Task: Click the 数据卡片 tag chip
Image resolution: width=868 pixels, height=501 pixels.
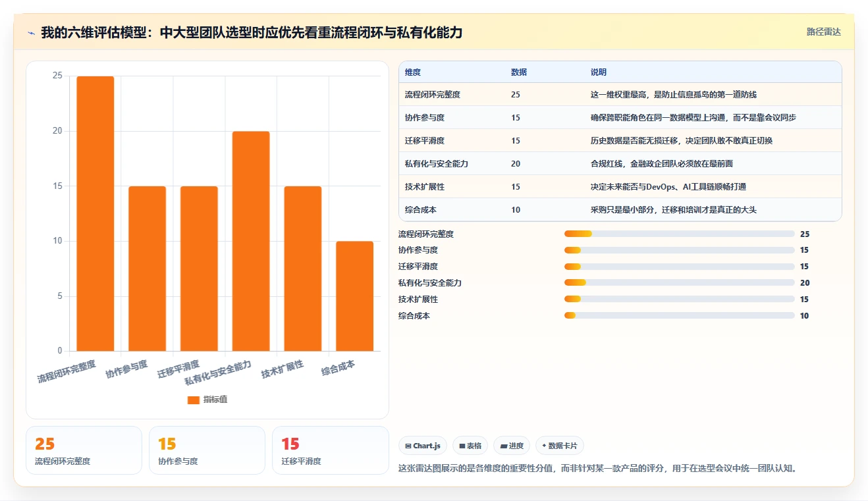Action: (560, 446)
